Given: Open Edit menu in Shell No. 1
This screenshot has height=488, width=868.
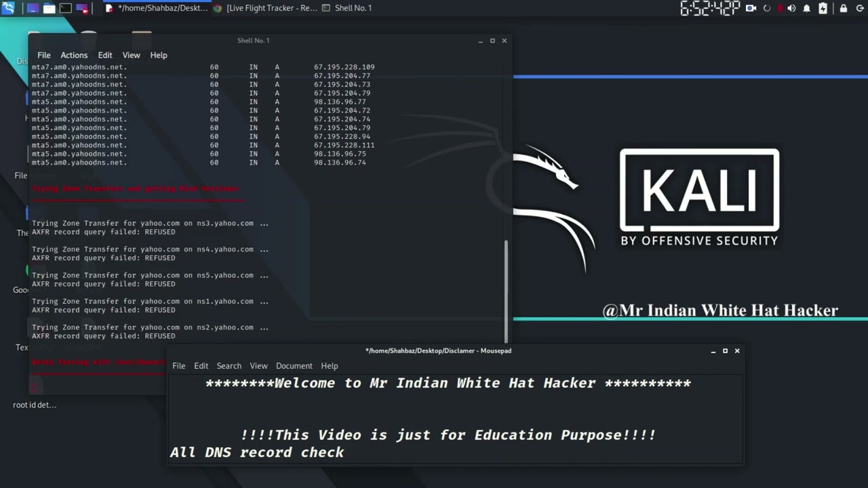Looking at the screenshot, I should 105,55.
